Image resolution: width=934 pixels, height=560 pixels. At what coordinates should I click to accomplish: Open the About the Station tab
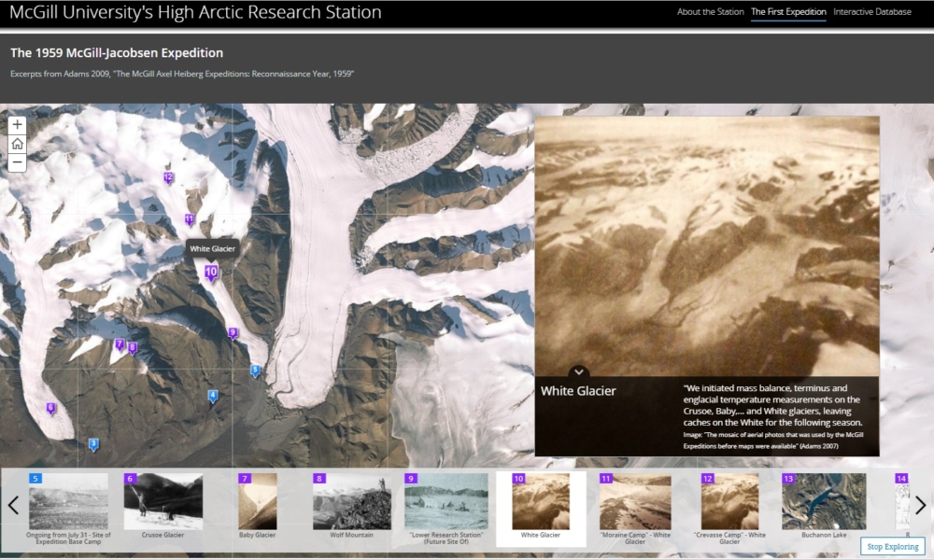click(710, 12)
